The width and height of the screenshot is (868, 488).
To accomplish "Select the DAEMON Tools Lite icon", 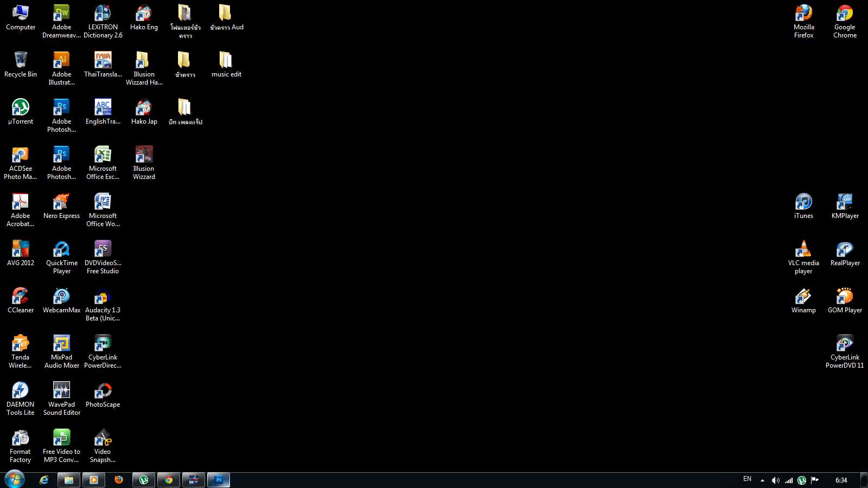I will point(21,399).
